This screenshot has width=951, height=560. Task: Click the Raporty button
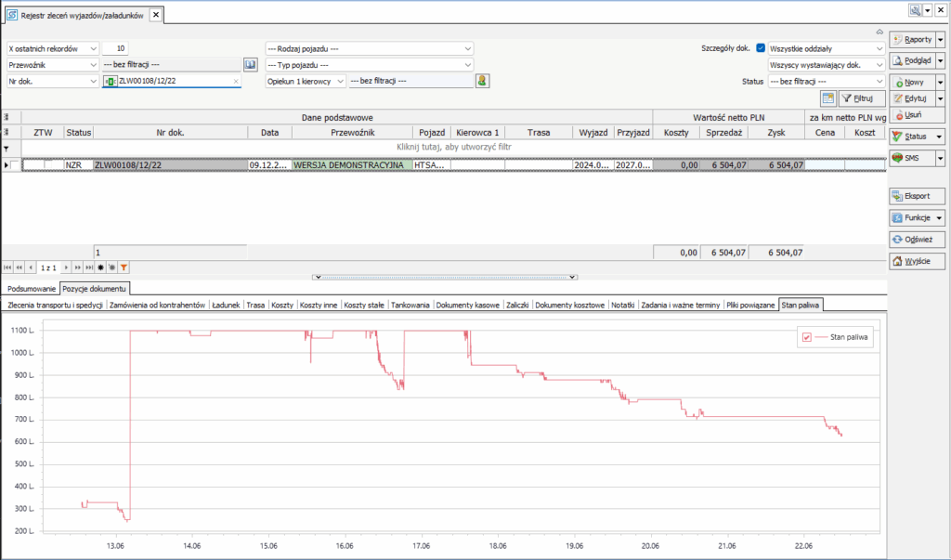click(x=913, y=39)
